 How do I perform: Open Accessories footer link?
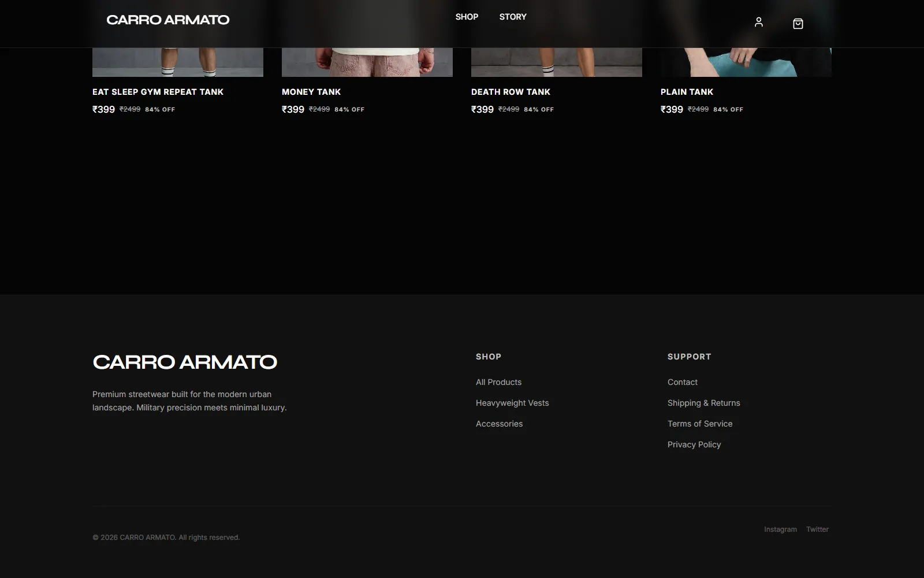pyautogui.click(x=499, y=424)
